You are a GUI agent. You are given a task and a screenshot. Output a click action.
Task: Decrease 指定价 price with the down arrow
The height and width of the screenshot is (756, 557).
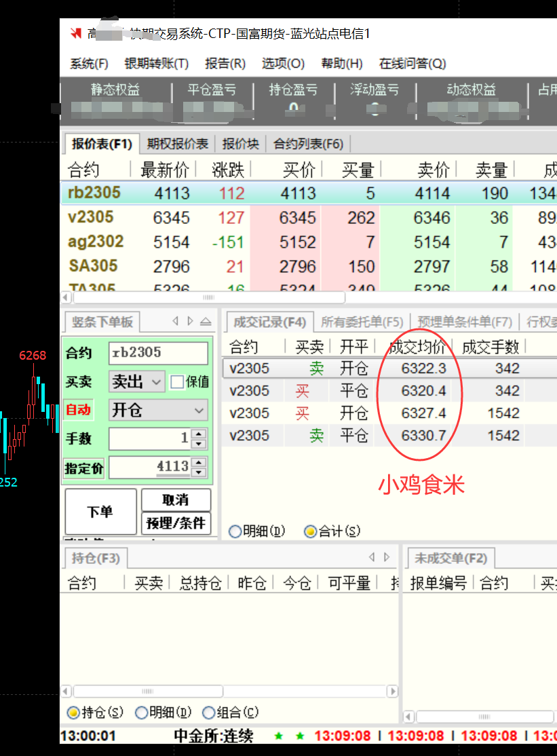point(199,472)
